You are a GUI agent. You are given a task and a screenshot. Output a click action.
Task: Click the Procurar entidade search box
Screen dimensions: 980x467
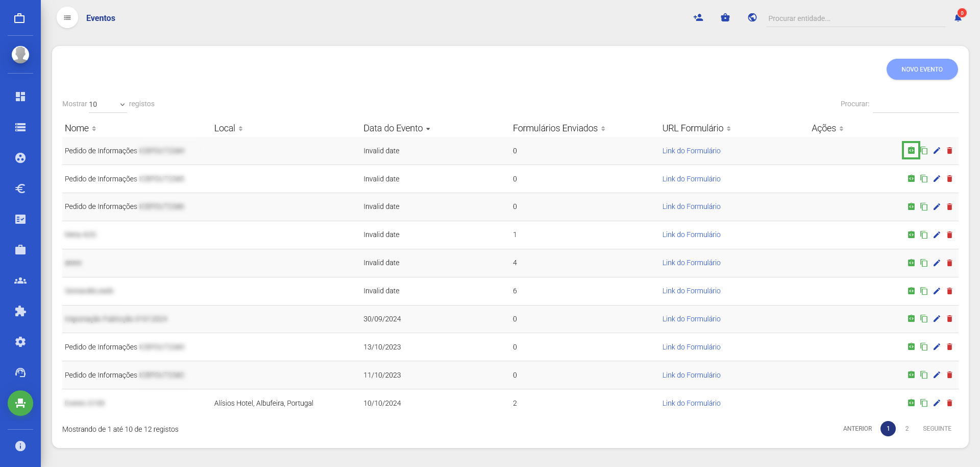click(855, 18)
